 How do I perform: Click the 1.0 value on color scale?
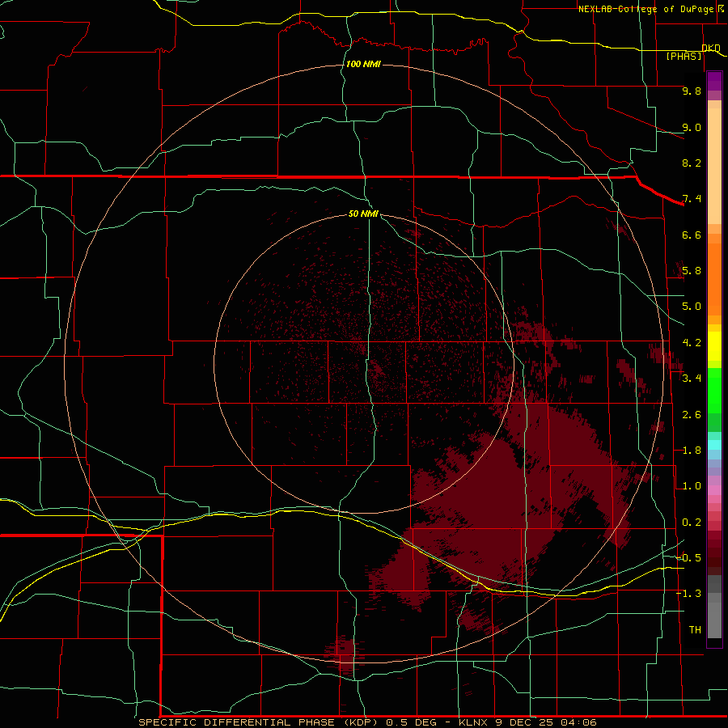coord(692,486)
